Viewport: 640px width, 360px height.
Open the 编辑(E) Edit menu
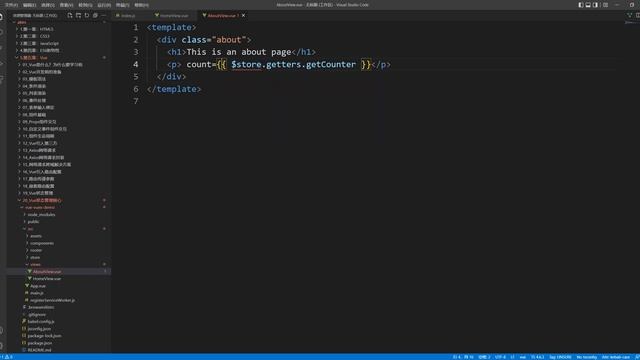tap(29, 5)
